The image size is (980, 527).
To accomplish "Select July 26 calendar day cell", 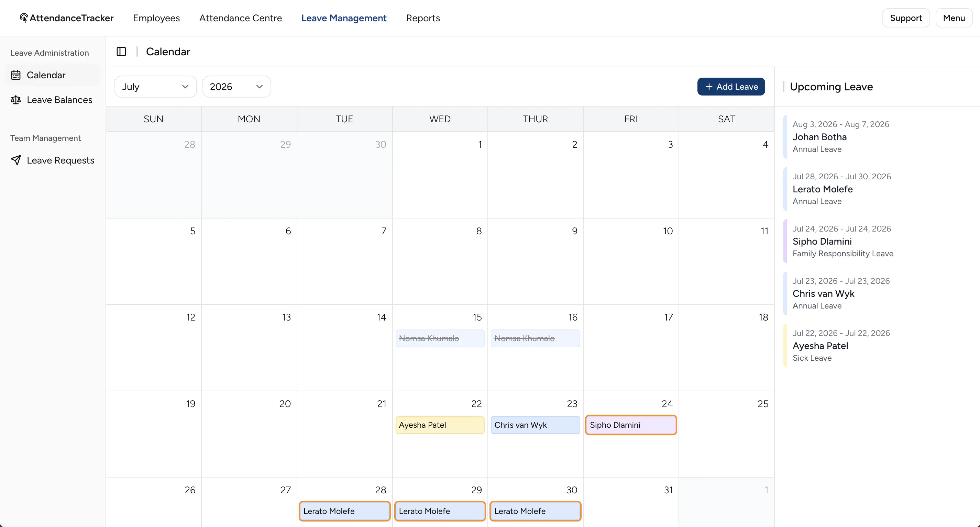I will point(154,502).
